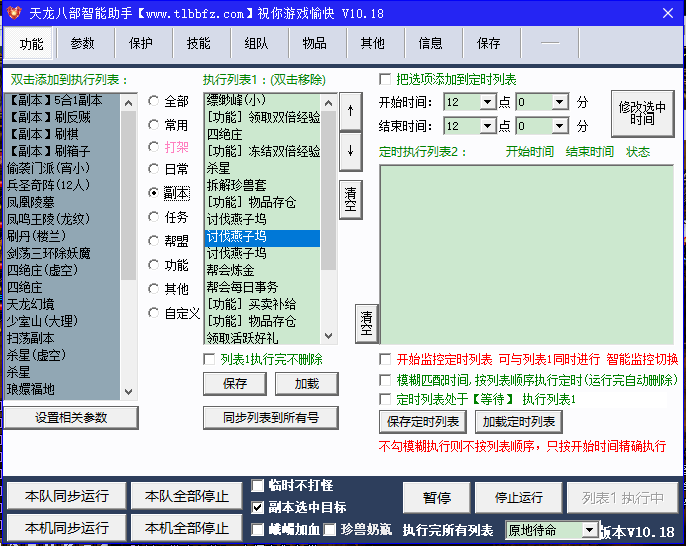Screen dimensions: 686x546
Task: Toggle 定时列表处于等待 checkbox
Action: click(x=385, y=399)
